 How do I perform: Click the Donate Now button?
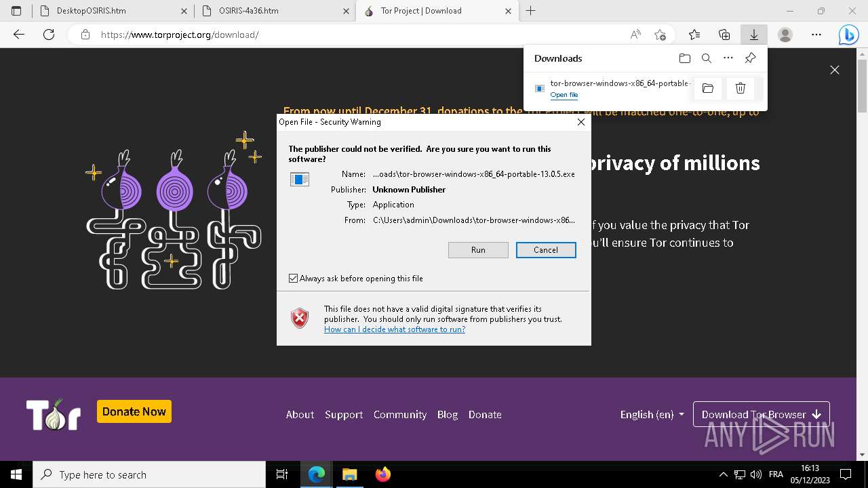click(134, 411)
